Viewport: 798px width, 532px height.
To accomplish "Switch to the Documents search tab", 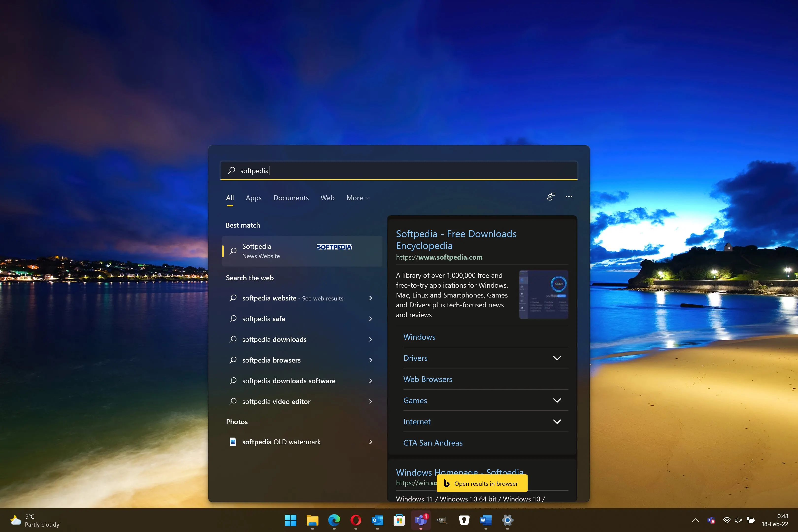I will (x=291, y=198).
